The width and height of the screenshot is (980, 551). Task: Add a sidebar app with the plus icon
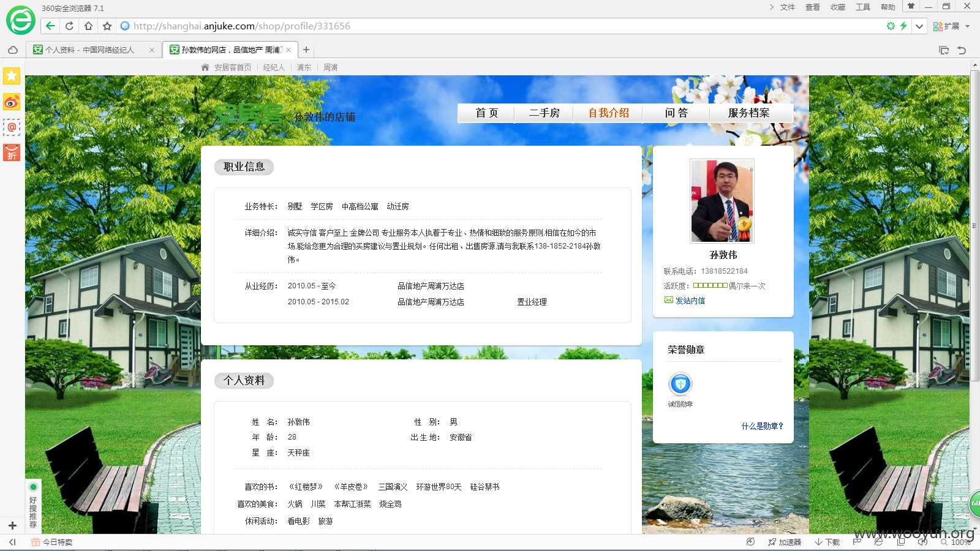pos(12,525)
